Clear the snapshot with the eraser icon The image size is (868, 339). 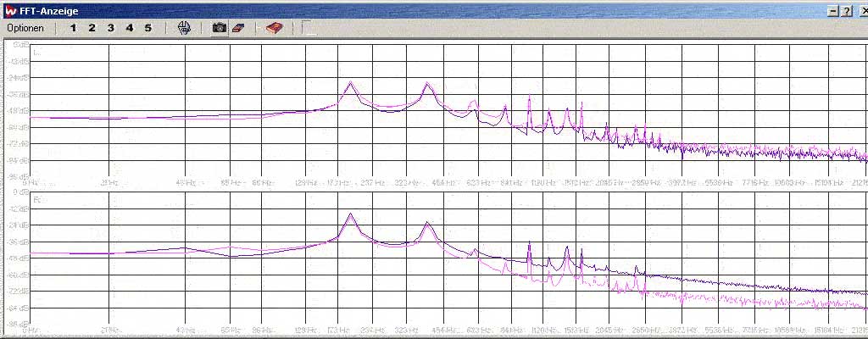tap(237, 28)
